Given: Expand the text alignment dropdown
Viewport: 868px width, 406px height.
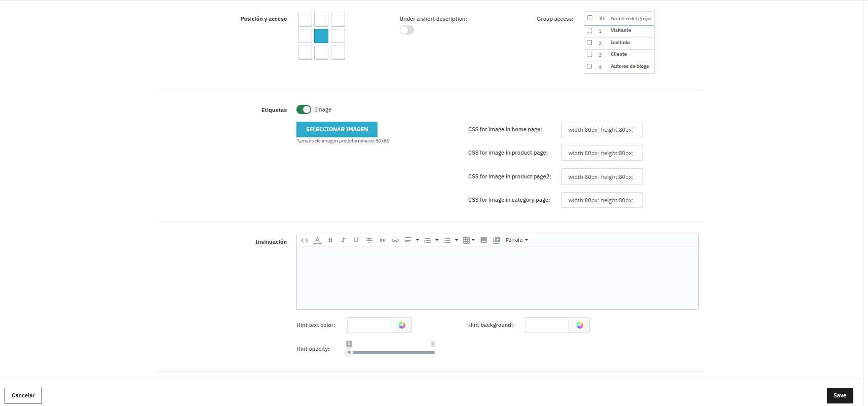Looking at the screenshot, I should [411, 240].
